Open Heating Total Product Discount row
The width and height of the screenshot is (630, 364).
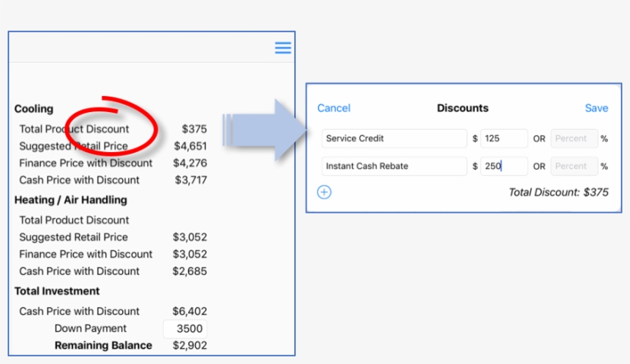(x=75, y=220)
